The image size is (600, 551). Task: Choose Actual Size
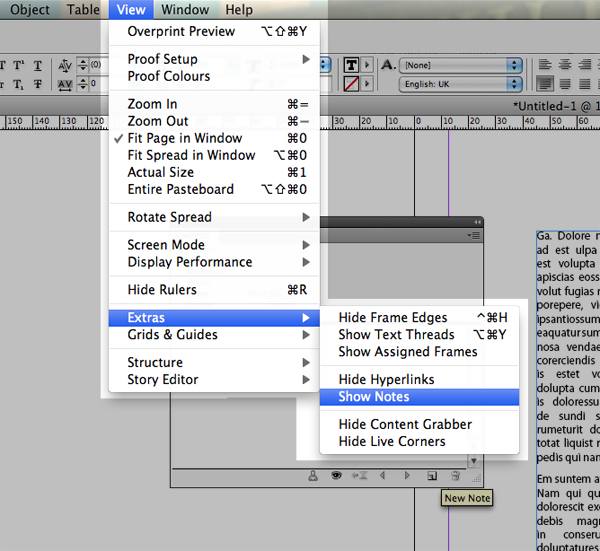214,172
